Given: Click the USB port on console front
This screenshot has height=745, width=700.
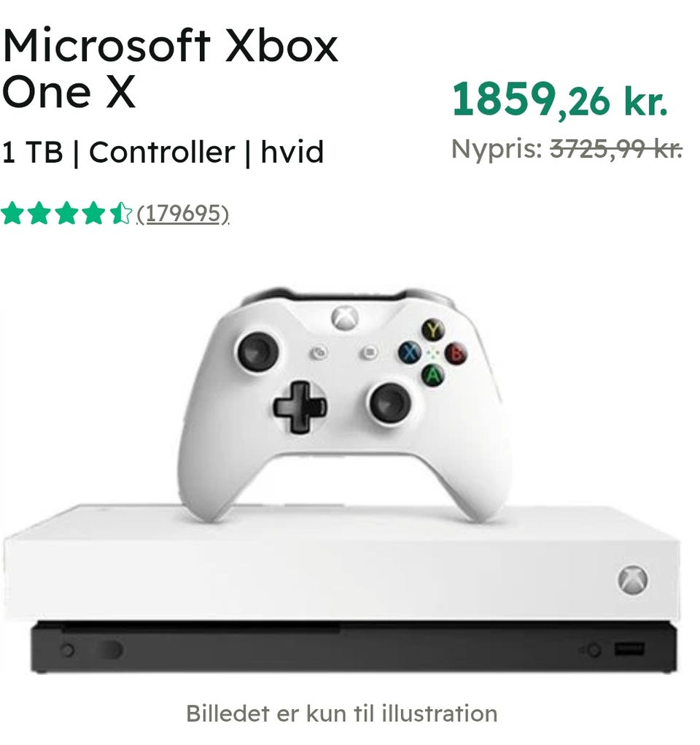Looking at the screenshot, I should (x=629, y=649).
